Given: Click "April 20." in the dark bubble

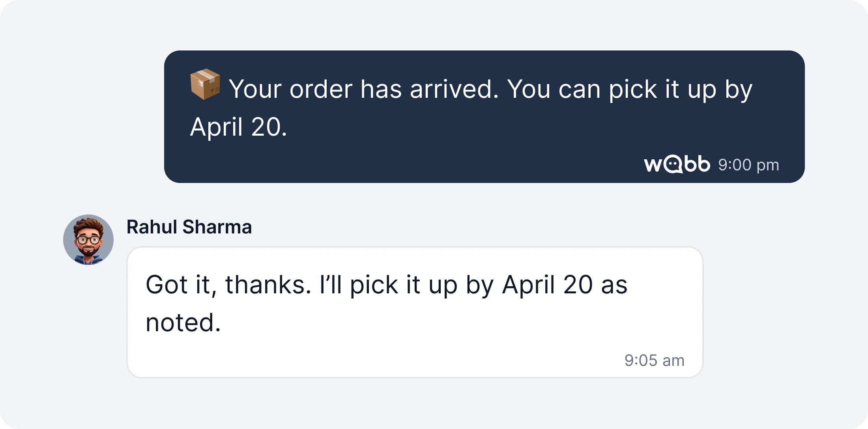Looking at the screenshot, I should click(238, 127).
